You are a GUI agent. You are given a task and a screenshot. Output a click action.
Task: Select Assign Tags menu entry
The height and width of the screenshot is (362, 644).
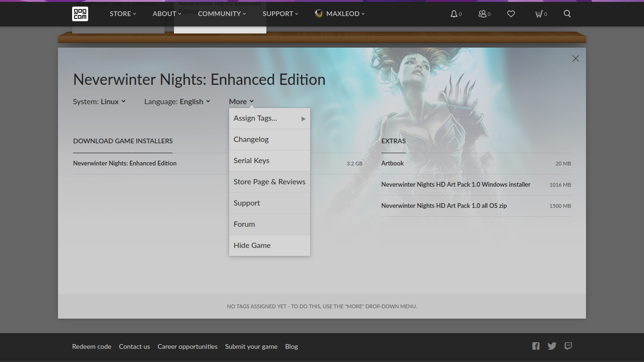(270, 118)
